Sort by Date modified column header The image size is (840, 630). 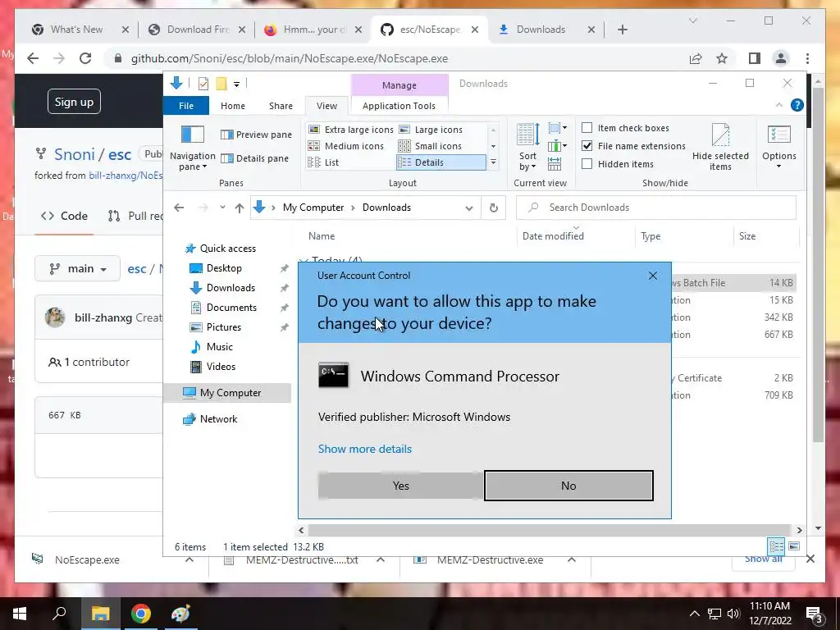(x=553, y=235)
